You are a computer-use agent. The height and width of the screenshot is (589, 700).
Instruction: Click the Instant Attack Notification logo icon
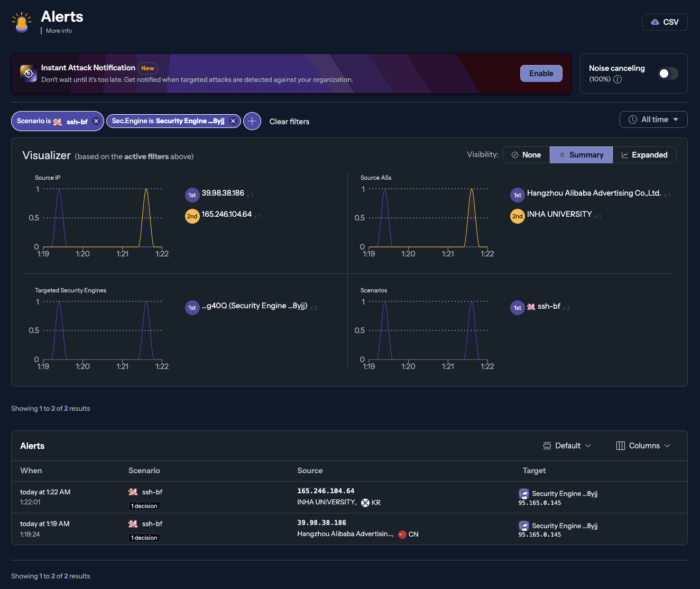click(28, 73)
